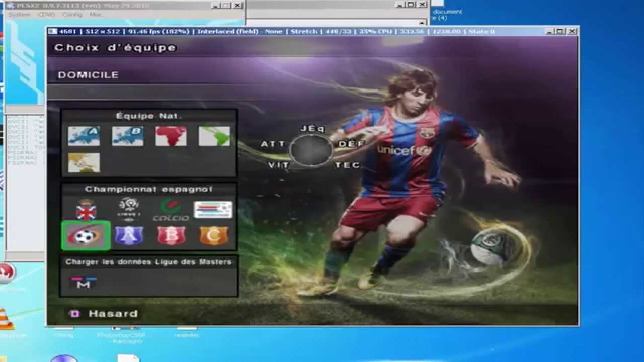Select highlighted Spanish championship soccer ball icon
644x362 pixels.
click(86, 235)
